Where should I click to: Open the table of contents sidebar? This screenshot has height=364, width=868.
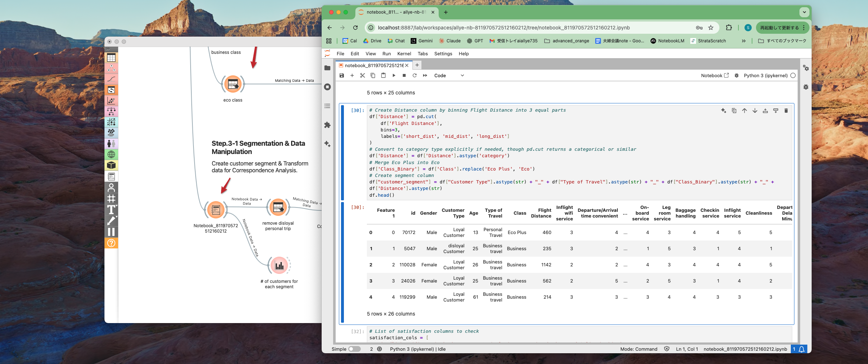point(327,106)
